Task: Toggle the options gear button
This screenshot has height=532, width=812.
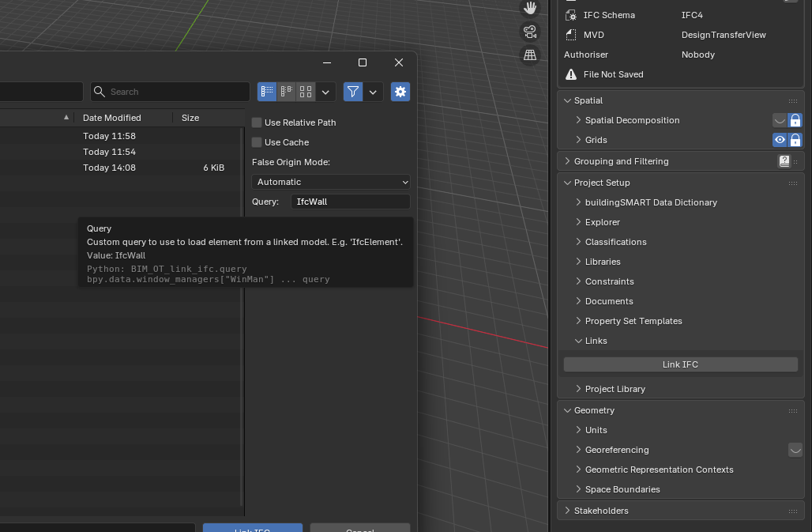Action: pyautogui.click(x=400, y=92)
